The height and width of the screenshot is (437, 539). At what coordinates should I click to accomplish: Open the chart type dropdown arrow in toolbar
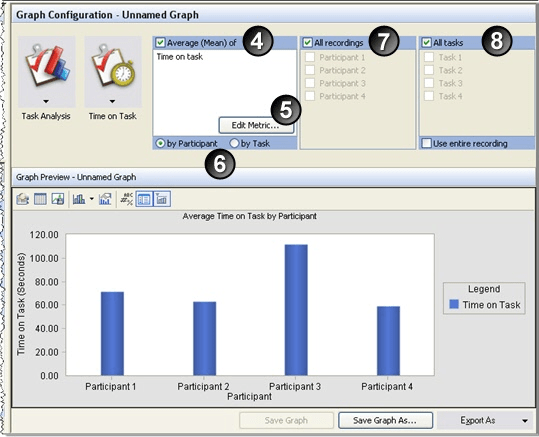pos(92,199)
